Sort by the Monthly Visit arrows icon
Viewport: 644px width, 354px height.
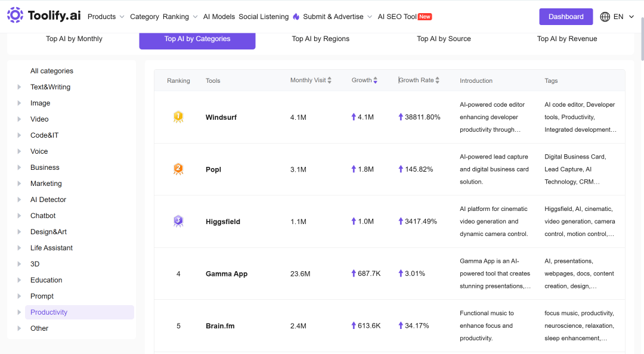click(329, 80)
